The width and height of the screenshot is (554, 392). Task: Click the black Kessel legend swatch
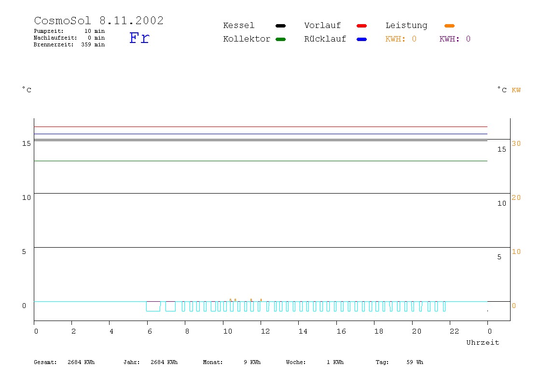[280, 26]
